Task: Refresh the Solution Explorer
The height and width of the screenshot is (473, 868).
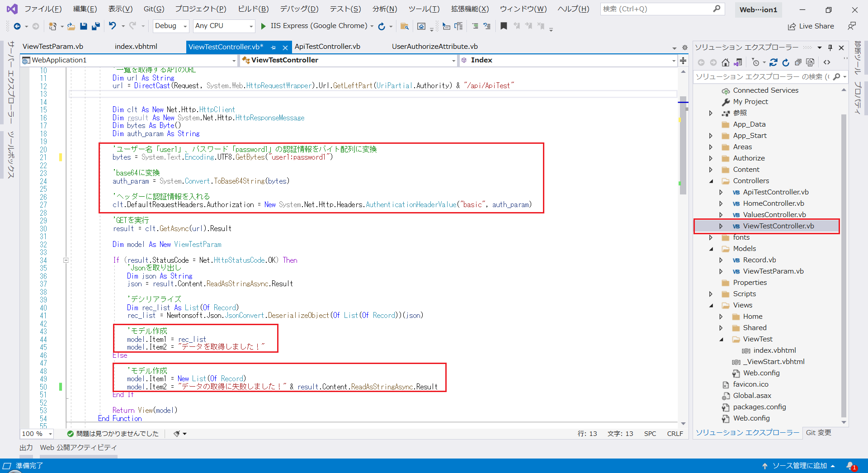Action: click(787, 62)
